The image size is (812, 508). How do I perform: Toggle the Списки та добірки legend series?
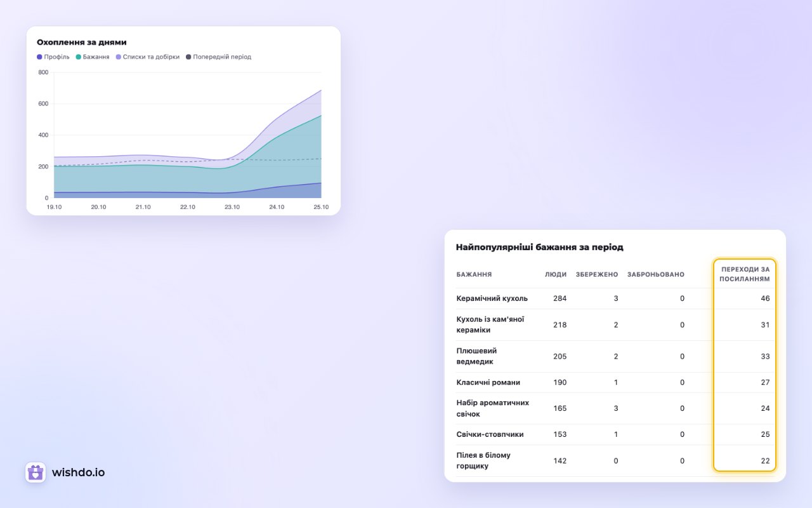point(147,57)
